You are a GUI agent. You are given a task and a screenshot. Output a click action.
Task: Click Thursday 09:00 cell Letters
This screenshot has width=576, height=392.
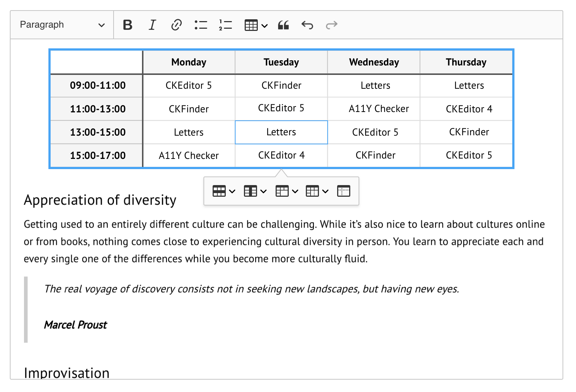tap(466, 85)
